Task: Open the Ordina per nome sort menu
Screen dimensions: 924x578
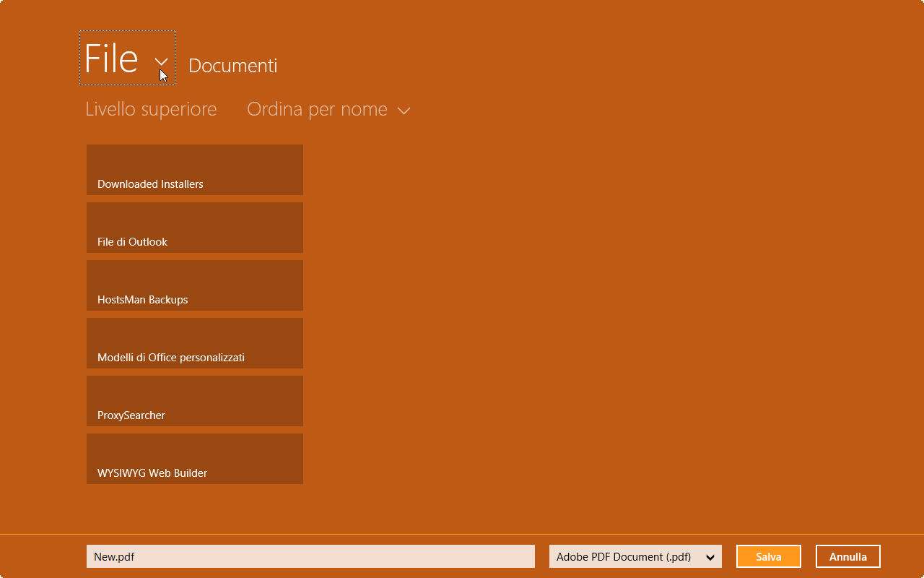Action: (317, 109)
